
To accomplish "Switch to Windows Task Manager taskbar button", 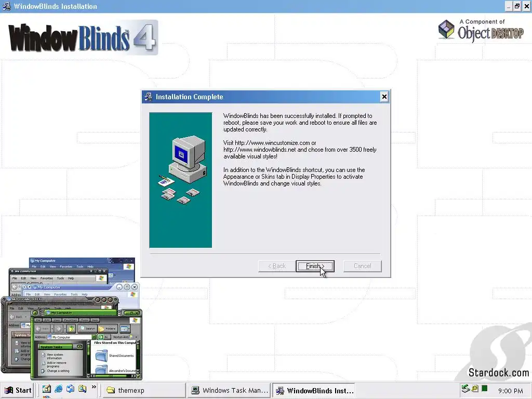I will 229,390.
